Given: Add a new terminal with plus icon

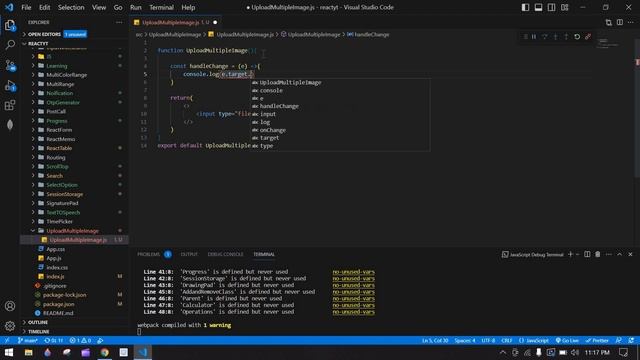Looking at the screenshot, I should click(570, 254).
